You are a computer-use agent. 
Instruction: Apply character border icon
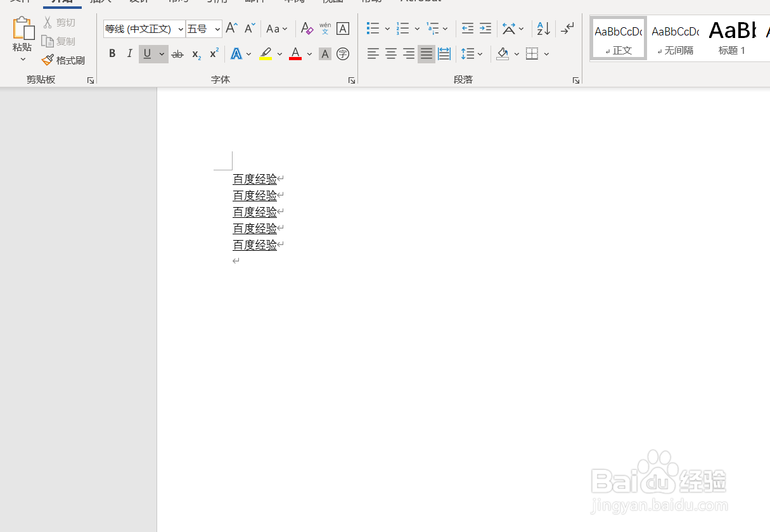[x=343, y=28]
